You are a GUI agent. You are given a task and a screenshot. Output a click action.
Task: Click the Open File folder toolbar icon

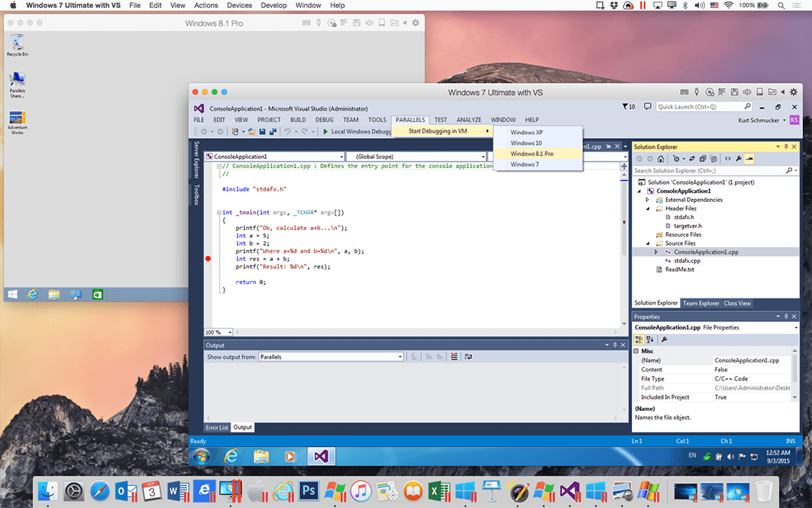coord(252,132)
